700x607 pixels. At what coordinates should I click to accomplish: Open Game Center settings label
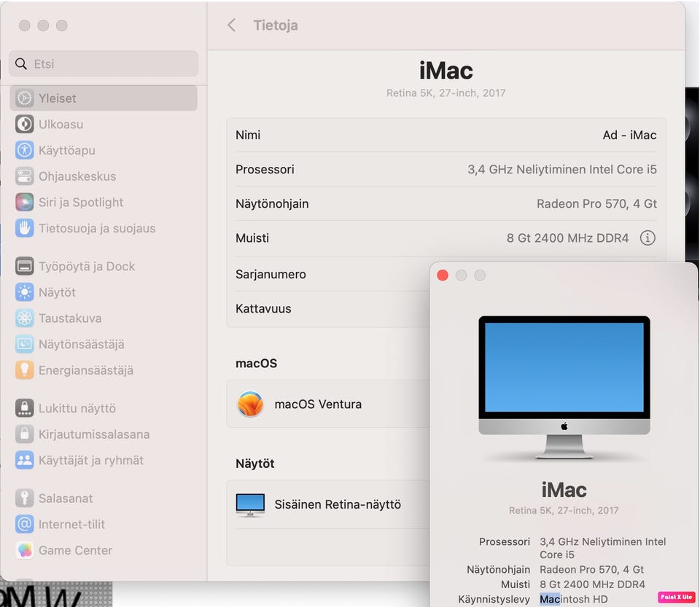pos(75,550)
